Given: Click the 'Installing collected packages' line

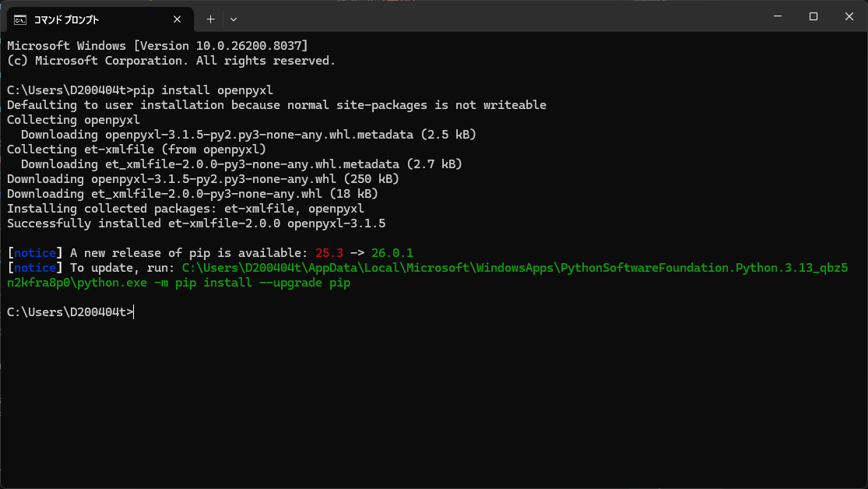Looking at the screenshot, I should pyautogui.click(x=185, y=209).
